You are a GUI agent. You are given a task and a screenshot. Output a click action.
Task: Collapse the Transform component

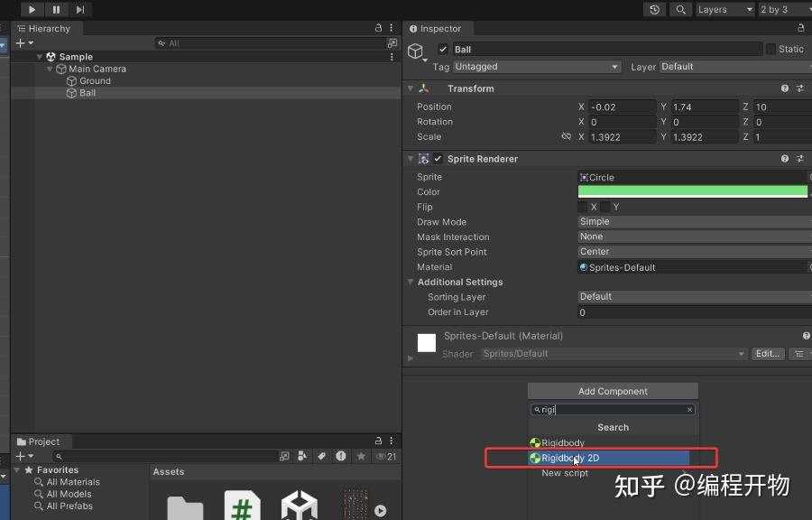(x=411, y=88)
